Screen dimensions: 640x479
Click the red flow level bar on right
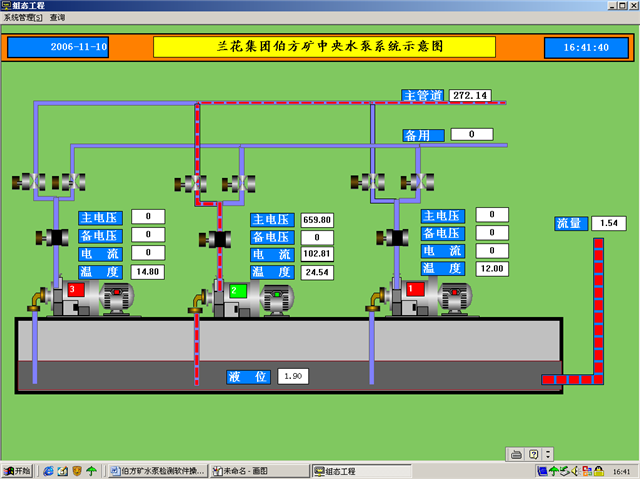pyautogui.click(x=598, y=311)
